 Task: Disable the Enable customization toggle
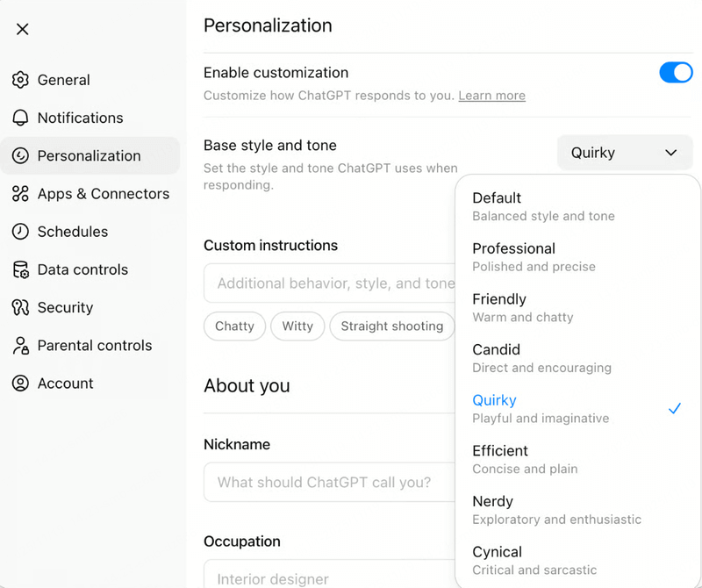[x=676, y=72]
